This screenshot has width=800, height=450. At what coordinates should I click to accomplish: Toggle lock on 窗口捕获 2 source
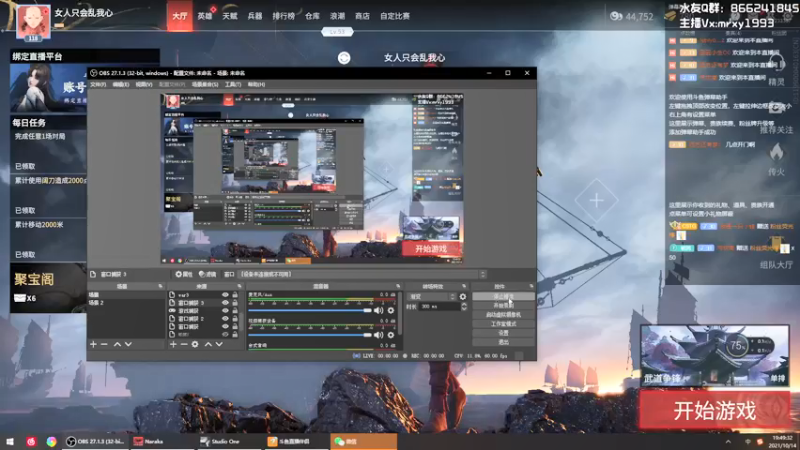click(235, 318)
